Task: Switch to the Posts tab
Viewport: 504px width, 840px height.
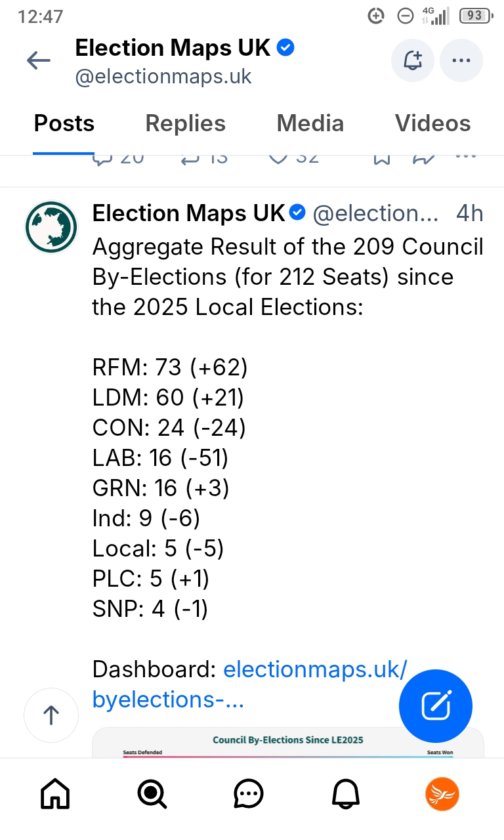Action: [x=64, y=123]
